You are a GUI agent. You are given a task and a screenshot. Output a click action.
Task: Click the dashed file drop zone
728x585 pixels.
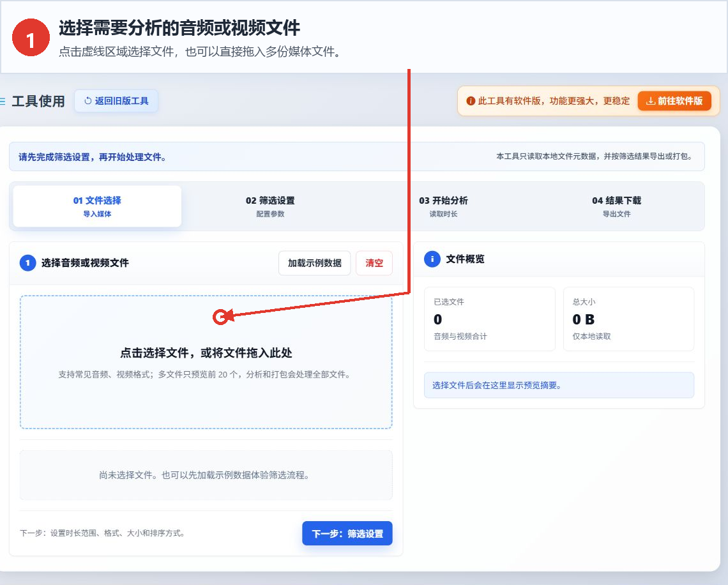tap(206, 362)
